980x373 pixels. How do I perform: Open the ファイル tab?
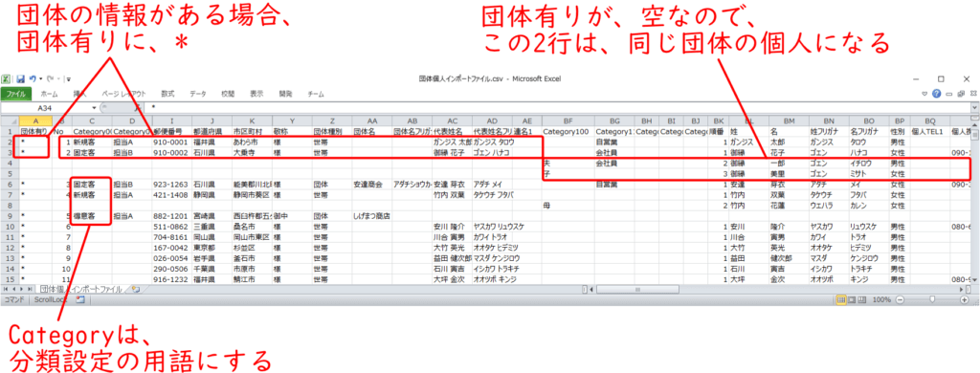[16, 94]
